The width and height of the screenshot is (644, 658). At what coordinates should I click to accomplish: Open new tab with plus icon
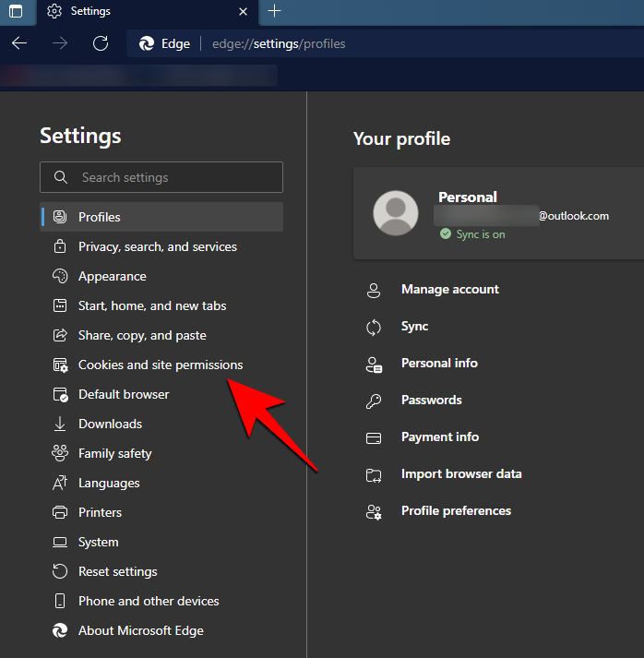[274, 11]
